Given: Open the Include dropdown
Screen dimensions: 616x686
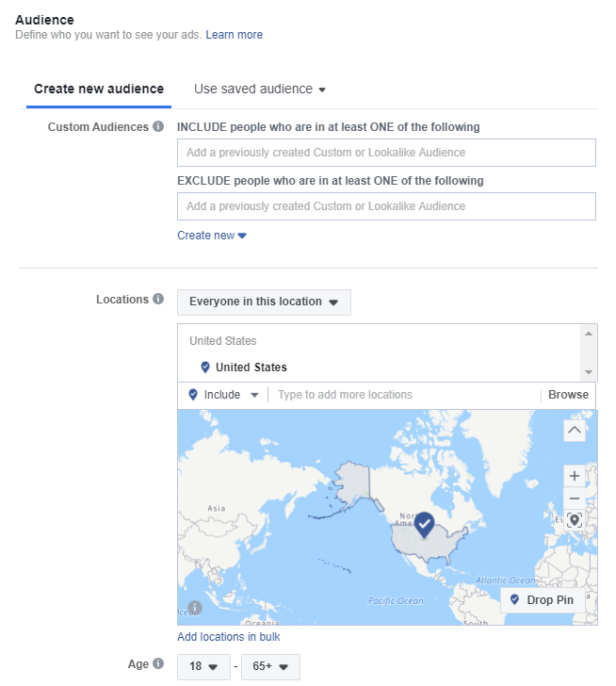Looking at the screenshot, I should coord(225,395).
